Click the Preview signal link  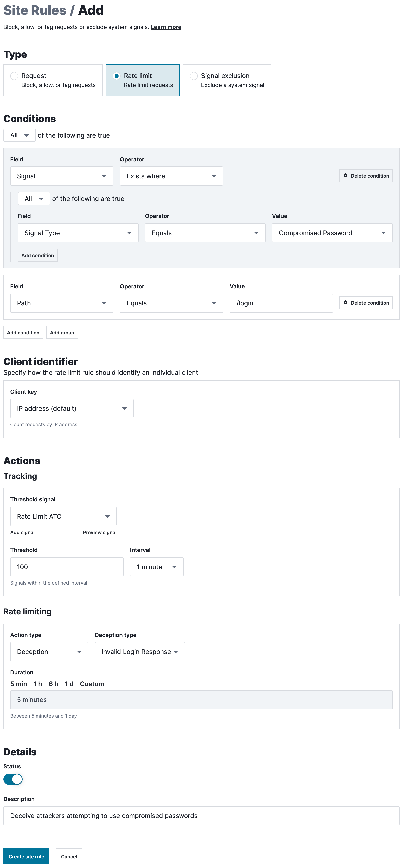(100, 532)
